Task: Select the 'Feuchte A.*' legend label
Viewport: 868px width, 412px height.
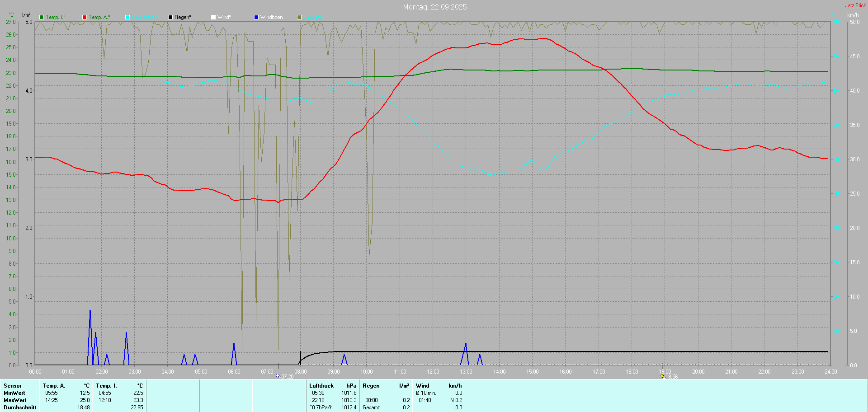Action: (145, 17)
